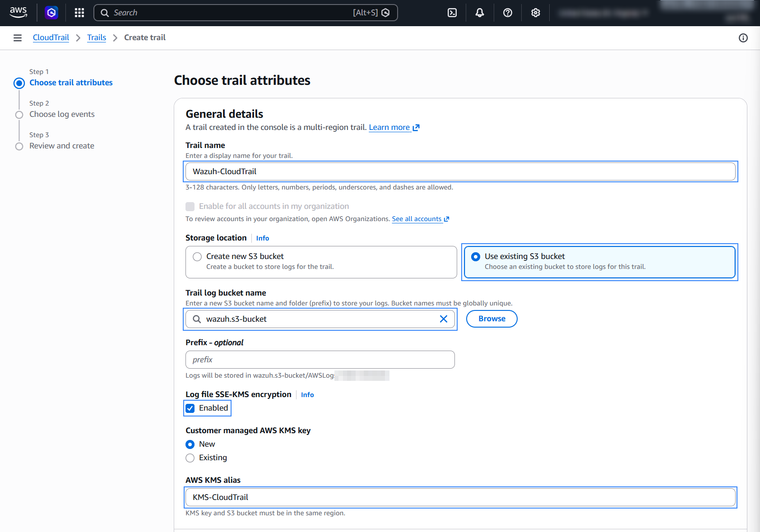The height and width of the screenshot is (532, 760).
Task: Click the search magnifier in bucket field
Action: pos(197,319)
